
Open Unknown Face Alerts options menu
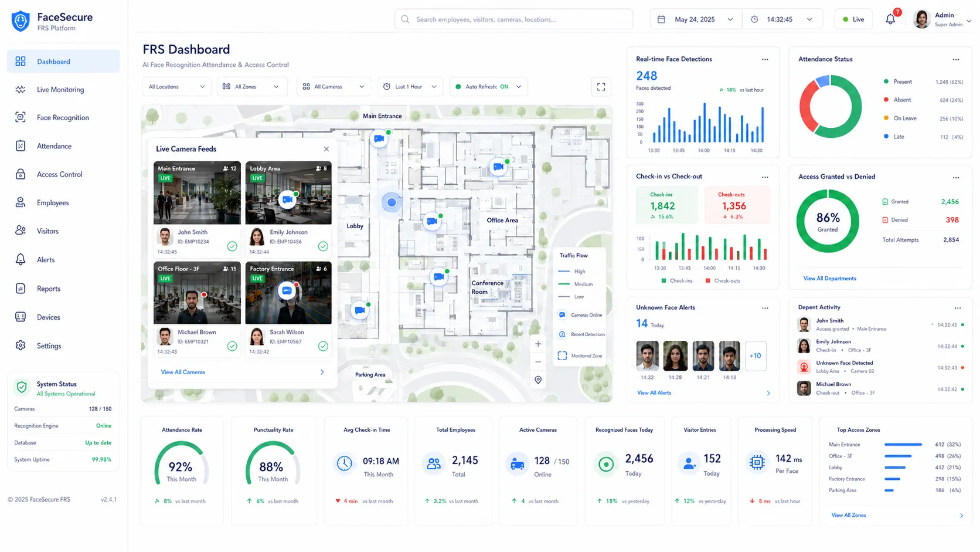(x=765, y=308)
